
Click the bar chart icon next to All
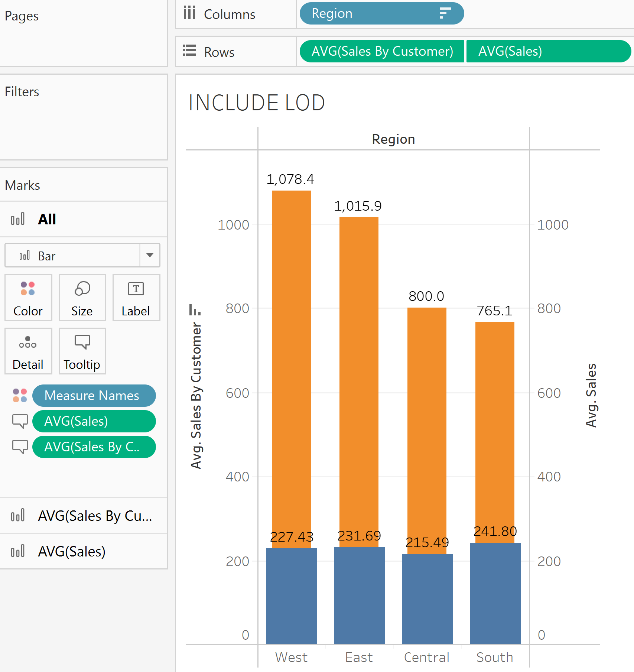coord(17,219)
